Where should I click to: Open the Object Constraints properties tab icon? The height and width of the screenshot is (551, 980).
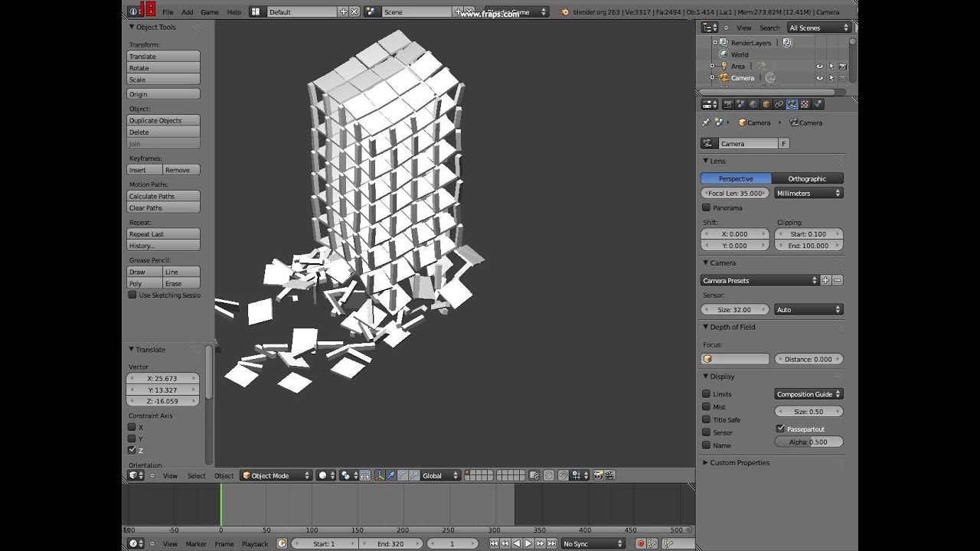[x=779, y=104]
